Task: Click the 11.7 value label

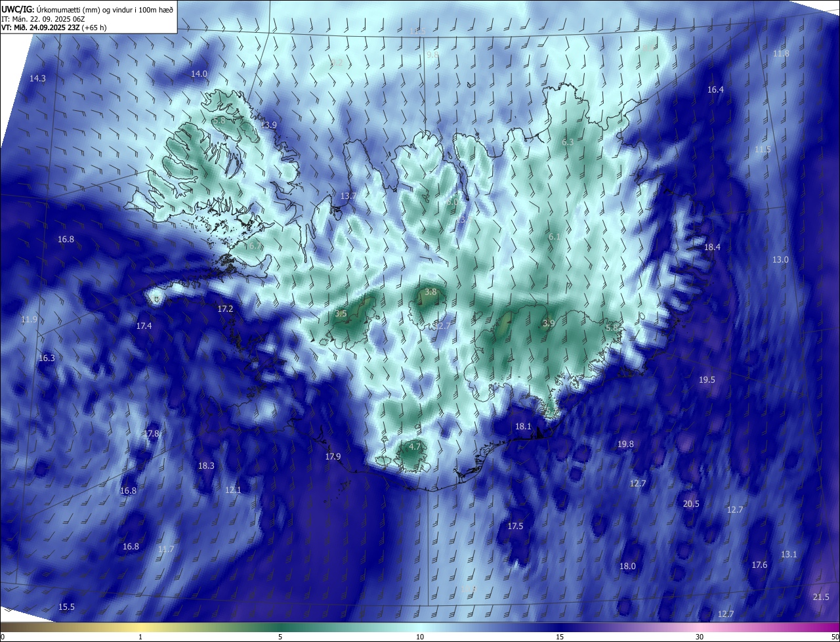Action: (166, 549)
